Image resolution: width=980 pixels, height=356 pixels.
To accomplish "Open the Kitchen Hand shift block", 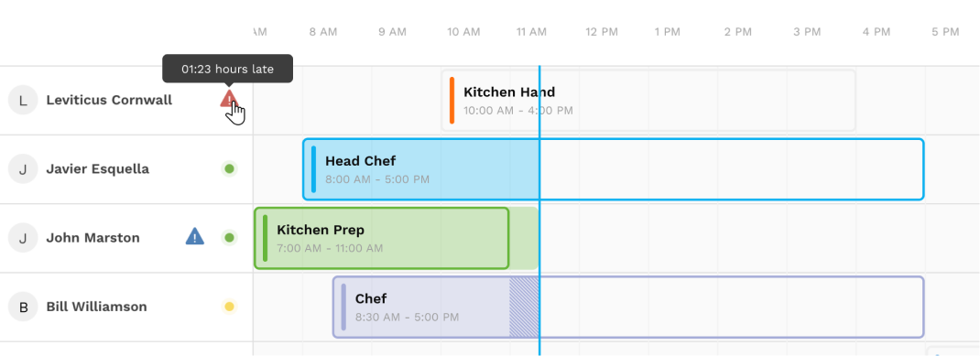I will (x=648, y=101).
